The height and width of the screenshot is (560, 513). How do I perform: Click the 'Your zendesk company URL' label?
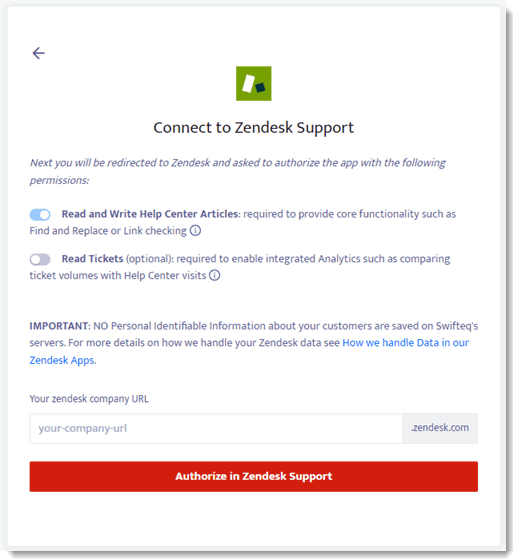tap(89, 399)
